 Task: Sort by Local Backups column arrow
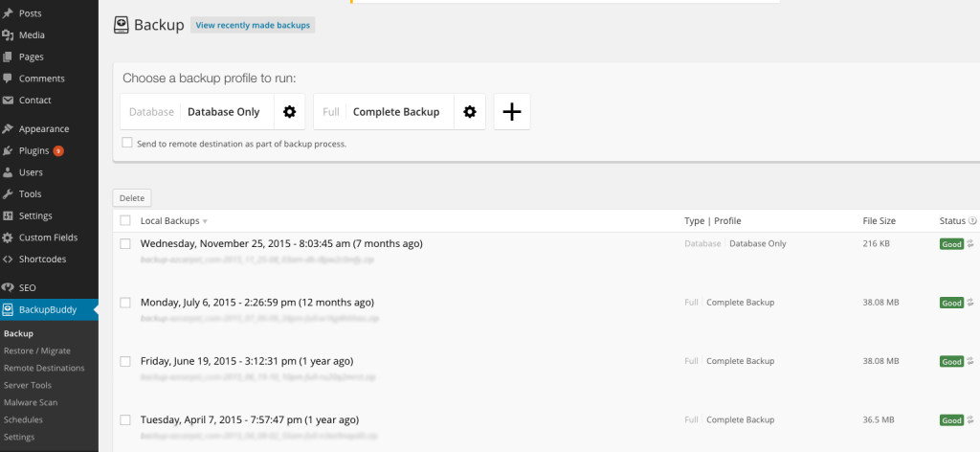pyautogui.click(x=205, y=222)
